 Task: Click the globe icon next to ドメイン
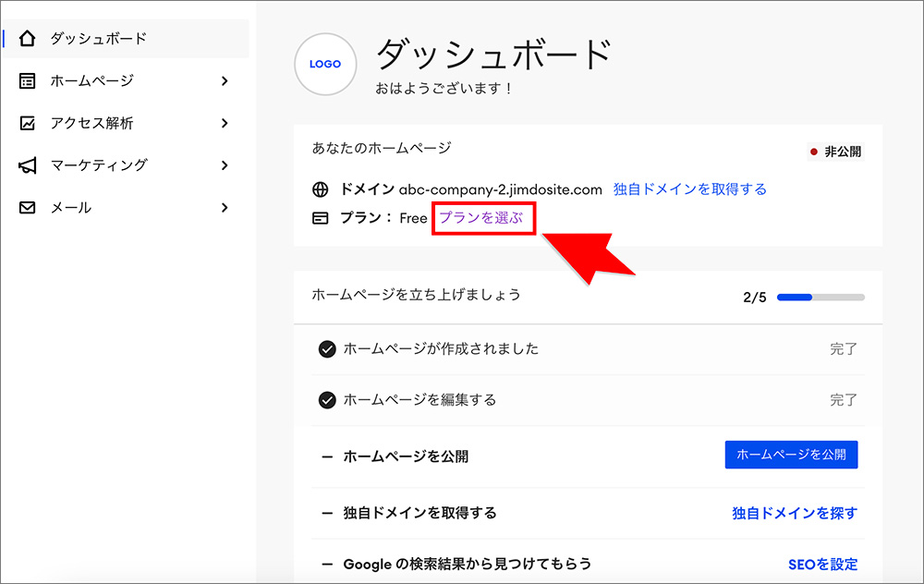tap(320, 189)
